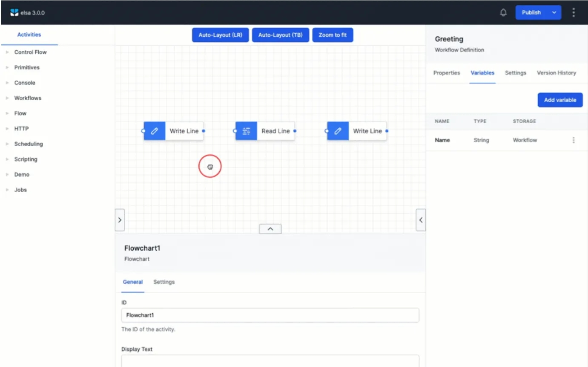
Task: Collapse the left activities panel
Action: pyautogui.click(x=120, y=220)
